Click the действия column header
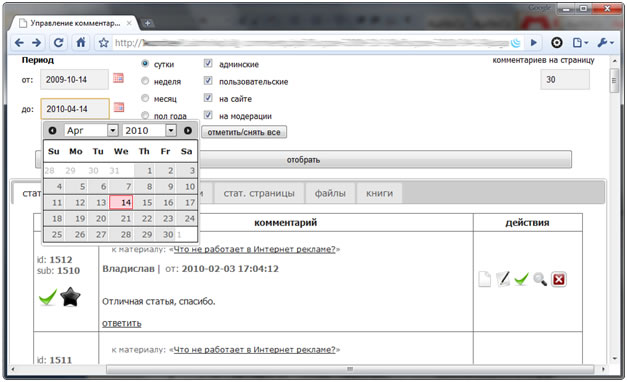The width and height of the screenshot is (627, 382). tap(527, 223)
